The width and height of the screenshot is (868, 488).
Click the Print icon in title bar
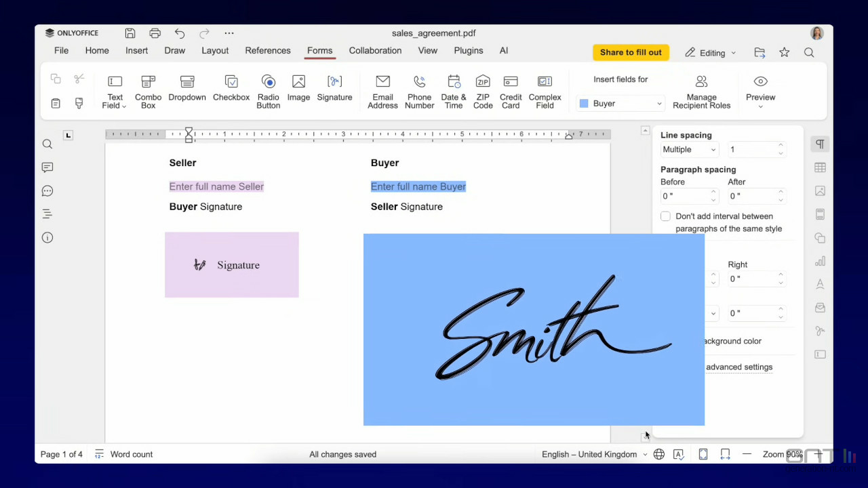pyautogui.click(x=155, y=33)
